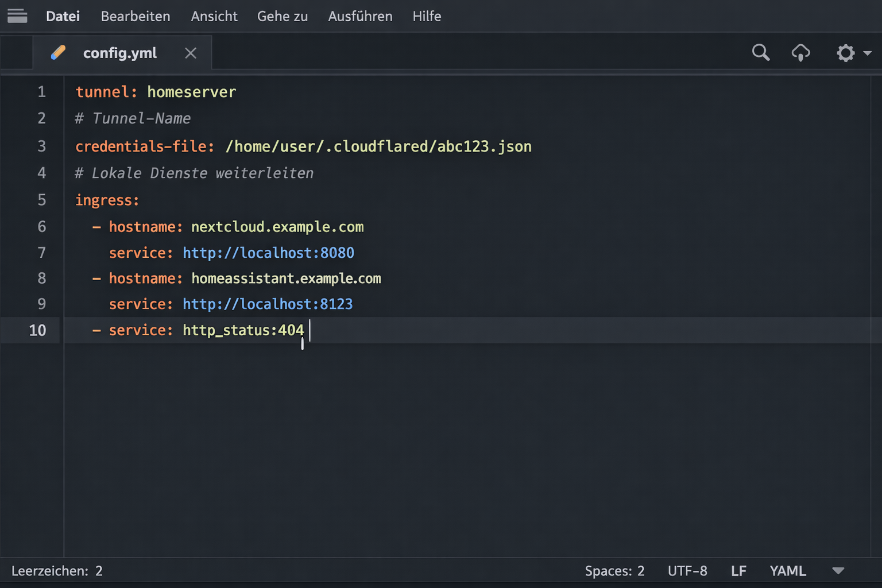
Task: Select the UTF-8 encoding indicator
Action: [687, 570]
